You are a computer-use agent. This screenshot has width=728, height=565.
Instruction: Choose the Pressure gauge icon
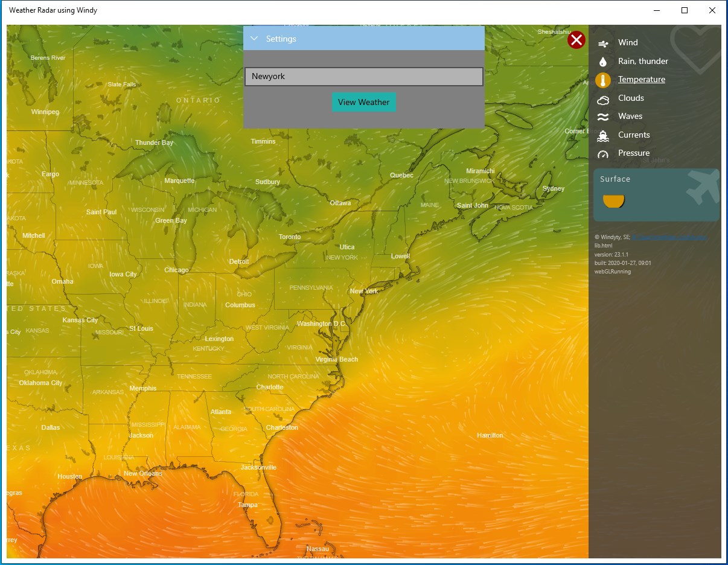[x=602, y=155]
